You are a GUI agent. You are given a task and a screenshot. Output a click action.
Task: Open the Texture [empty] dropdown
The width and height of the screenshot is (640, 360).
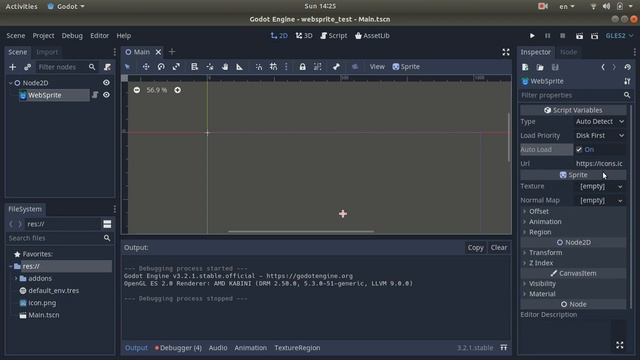tap(601, 186)
